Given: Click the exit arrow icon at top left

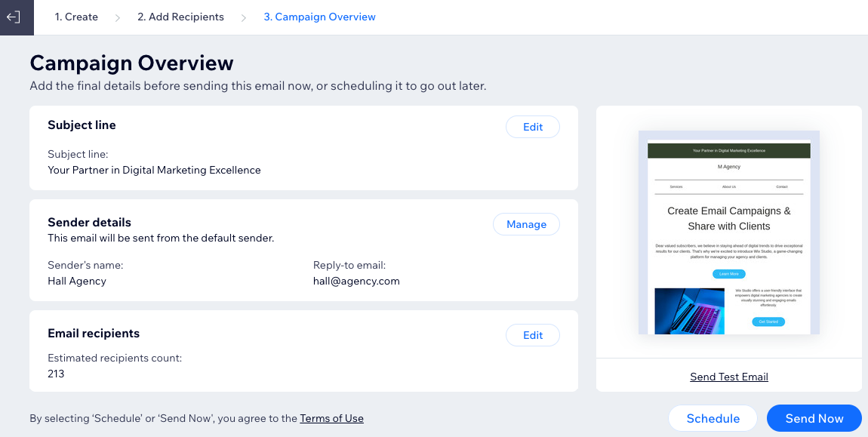Looking at the screenshot, I should coord(14,17).
